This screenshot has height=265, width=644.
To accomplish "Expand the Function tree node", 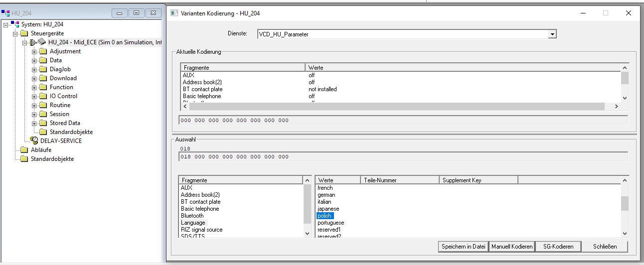I will [x=34, y=87].
